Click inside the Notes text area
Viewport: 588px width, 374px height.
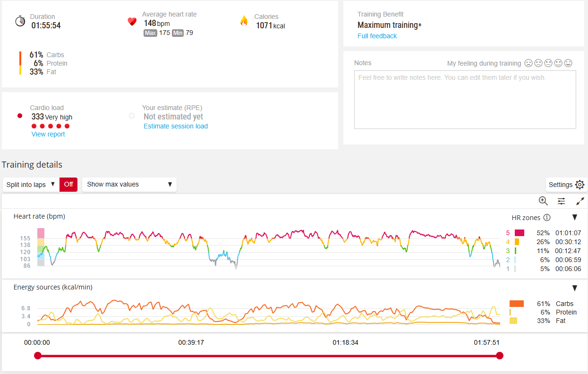click(x=465, y=100)
